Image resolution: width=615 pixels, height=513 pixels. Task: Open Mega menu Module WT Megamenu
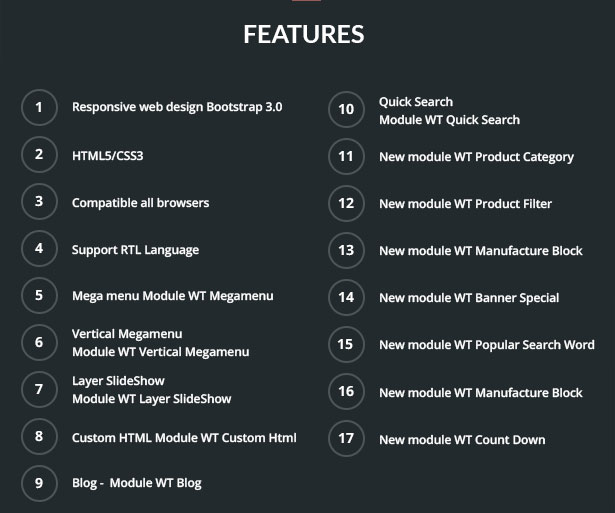[x=173, y=296]
